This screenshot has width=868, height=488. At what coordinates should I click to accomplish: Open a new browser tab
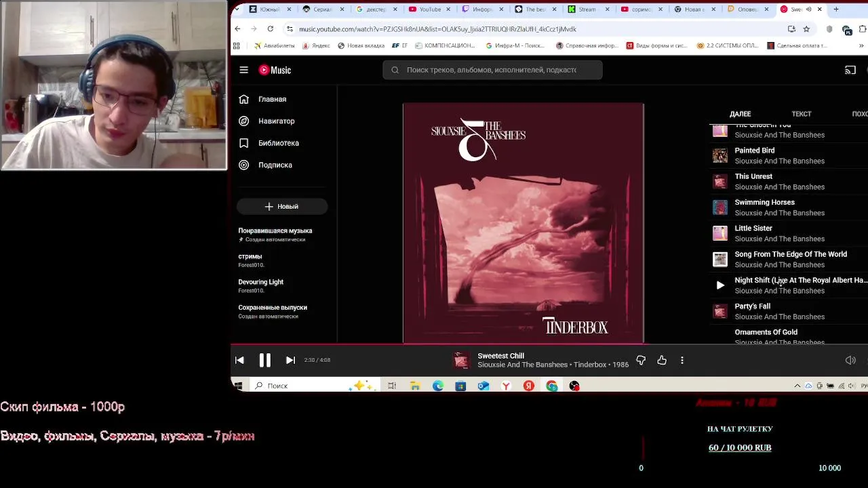tap(836, 9)
